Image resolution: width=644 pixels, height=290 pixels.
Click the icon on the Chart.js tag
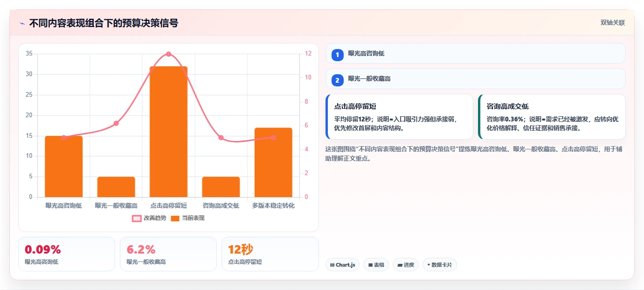[x=332, y=265]
